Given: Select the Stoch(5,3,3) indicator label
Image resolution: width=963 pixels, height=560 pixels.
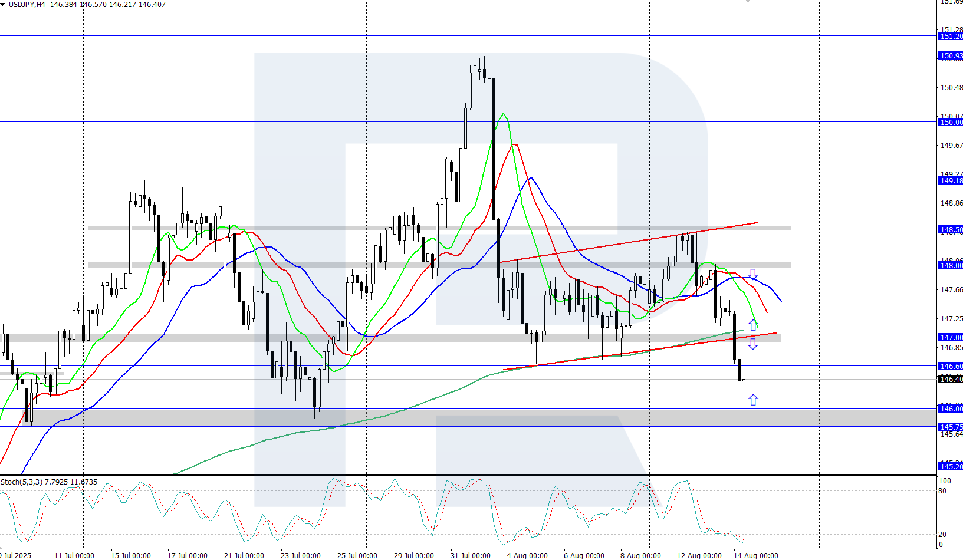Looking at the screenshot, I should (x=21, y=482).
